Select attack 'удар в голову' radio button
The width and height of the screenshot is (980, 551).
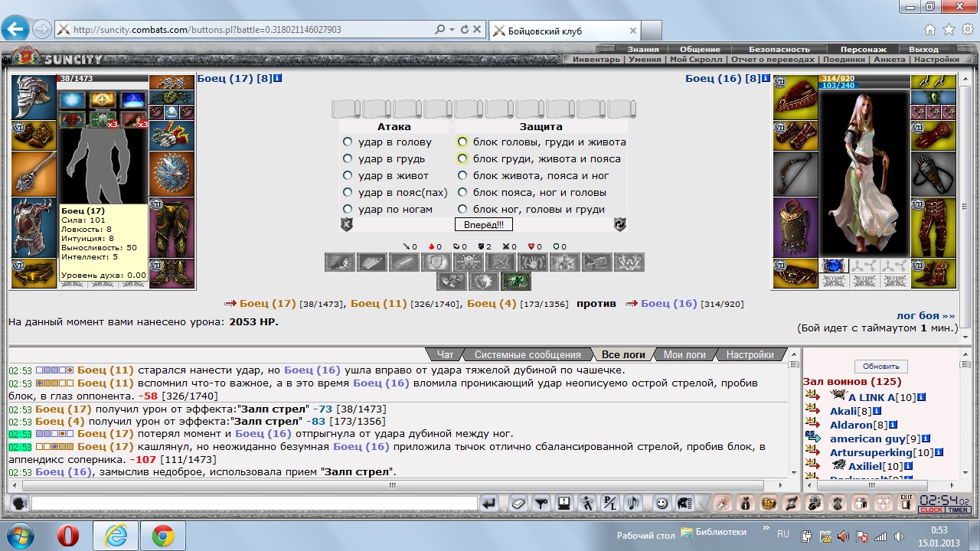(x=348, y=142)
